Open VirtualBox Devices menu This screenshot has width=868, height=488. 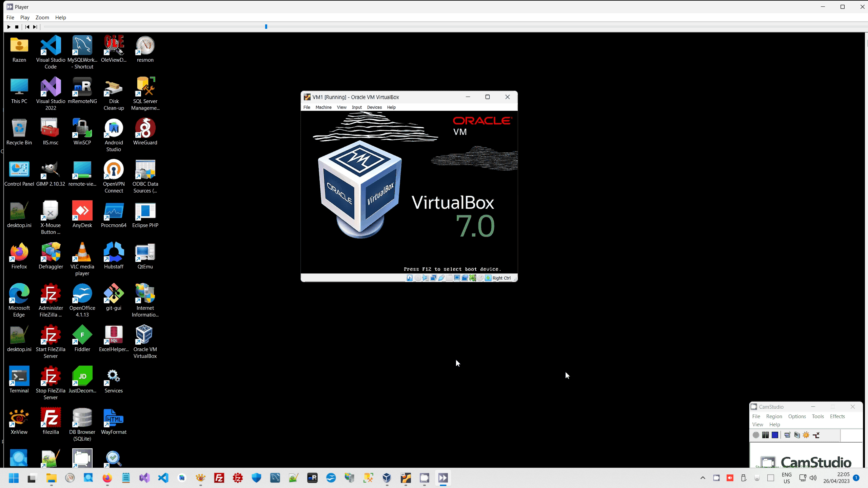(x=374, y=107)
